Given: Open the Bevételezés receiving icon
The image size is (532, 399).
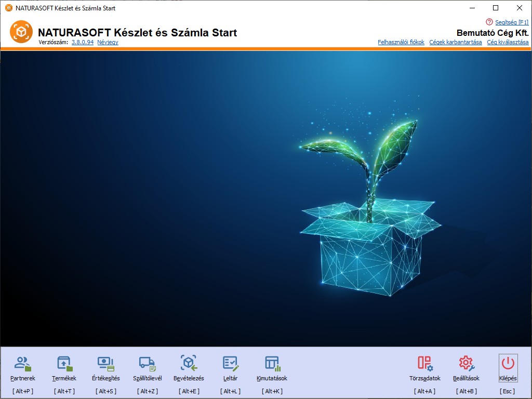Looking at the screenshot, I should pos(189,363).
